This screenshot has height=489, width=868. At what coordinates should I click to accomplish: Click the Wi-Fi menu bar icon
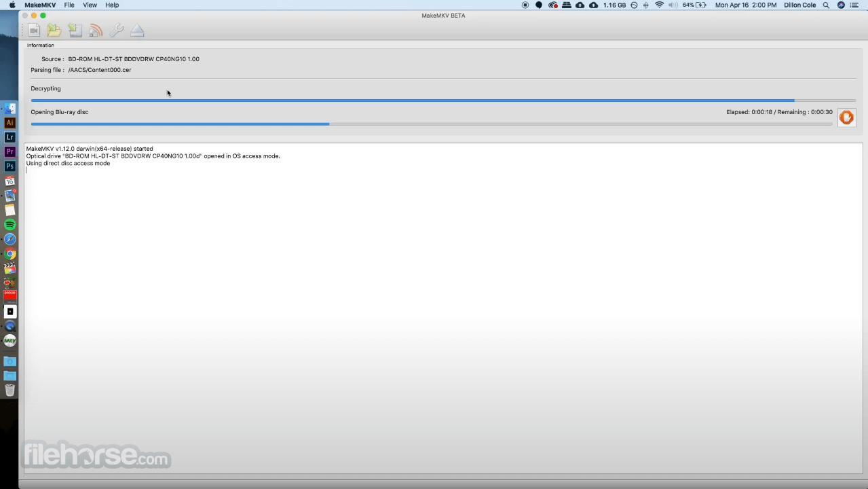tap(659, 5)
